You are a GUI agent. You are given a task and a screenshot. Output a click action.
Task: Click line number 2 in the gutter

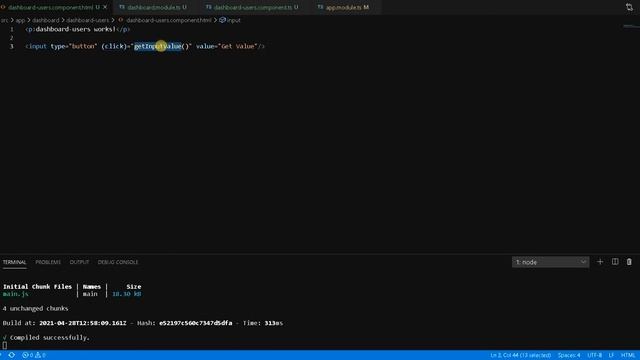12,38
